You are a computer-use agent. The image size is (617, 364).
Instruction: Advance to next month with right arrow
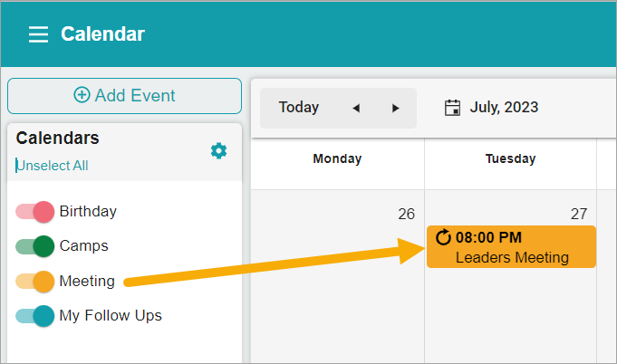click(395, 108)
